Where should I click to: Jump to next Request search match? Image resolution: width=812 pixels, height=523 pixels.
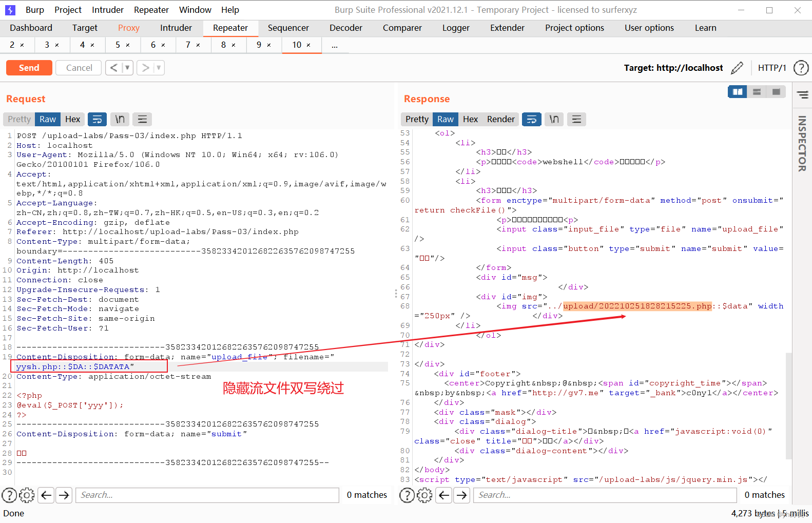pyautogui.click(x=64, y=495)
